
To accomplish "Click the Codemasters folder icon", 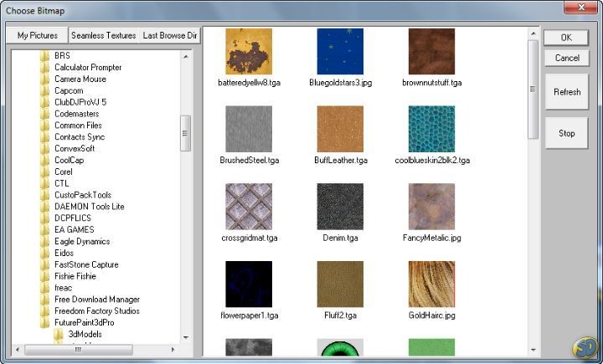I will (44, 114).
